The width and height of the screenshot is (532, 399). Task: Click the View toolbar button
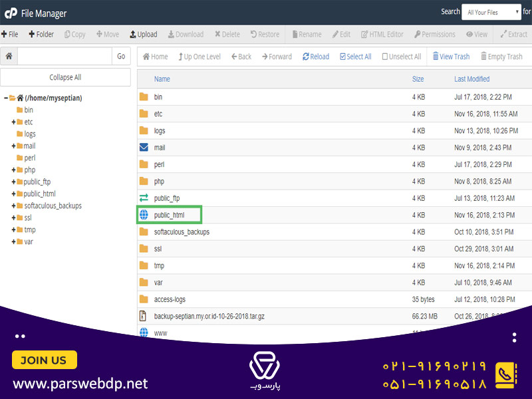point(477,35)
